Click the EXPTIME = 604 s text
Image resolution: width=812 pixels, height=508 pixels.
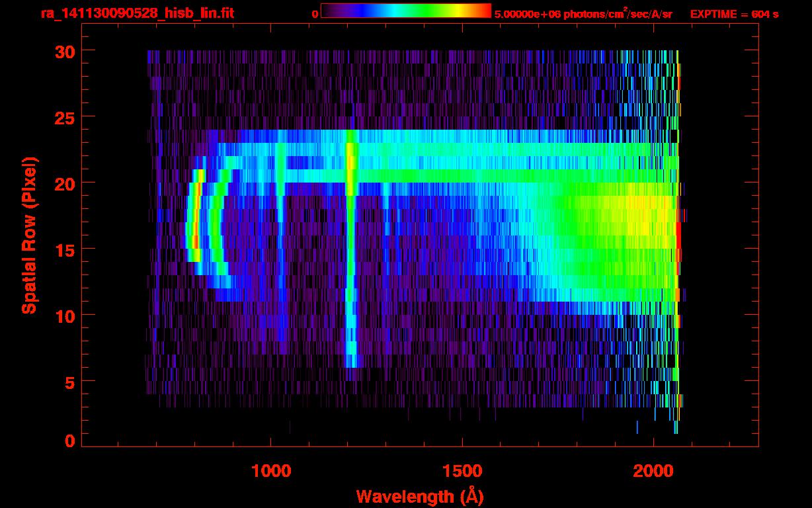(x=734, y=14)
